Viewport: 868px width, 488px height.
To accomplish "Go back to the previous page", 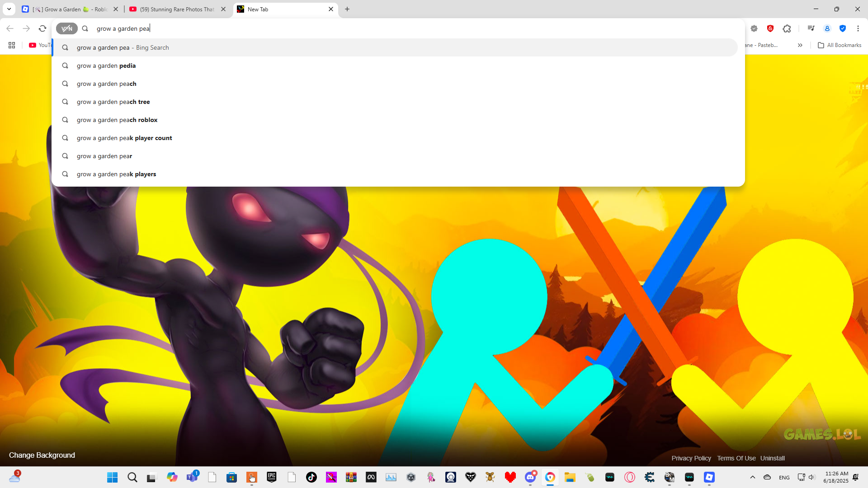I will pyautogui.click(x=10, y=28).
